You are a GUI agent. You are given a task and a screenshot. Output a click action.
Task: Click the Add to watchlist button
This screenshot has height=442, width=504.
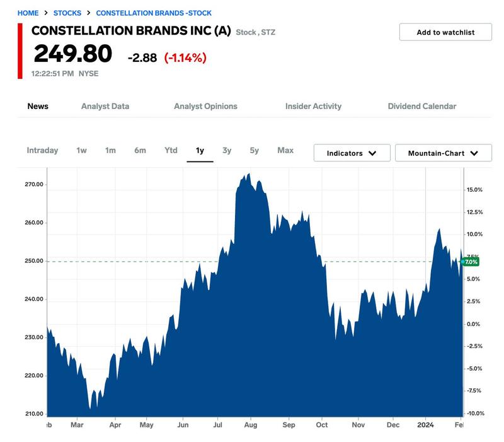point(445,32)
